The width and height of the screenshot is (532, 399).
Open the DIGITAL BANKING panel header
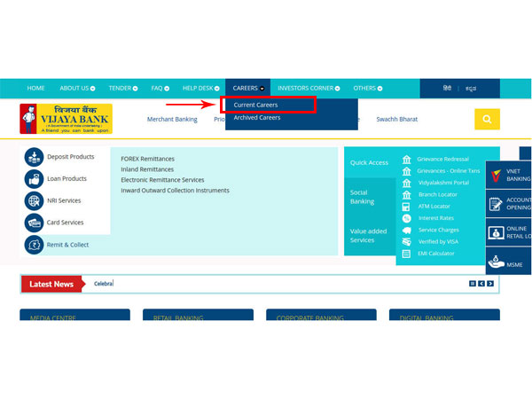click(x=444, y=315)
